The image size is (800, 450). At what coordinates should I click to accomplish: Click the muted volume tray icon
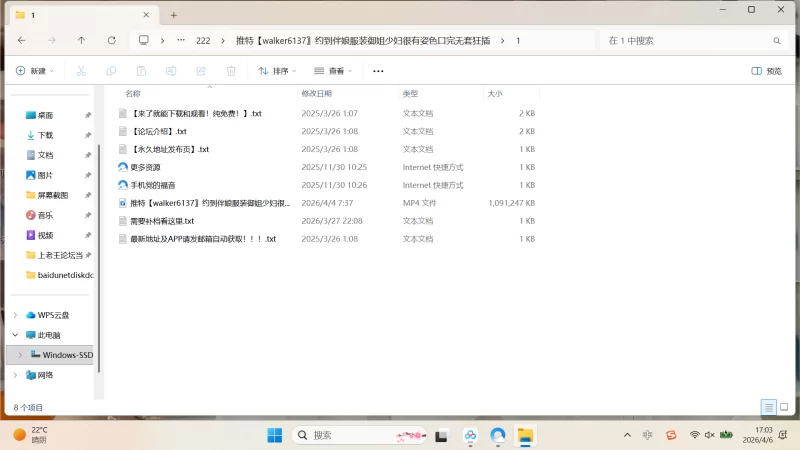click(x=710, y=435)
